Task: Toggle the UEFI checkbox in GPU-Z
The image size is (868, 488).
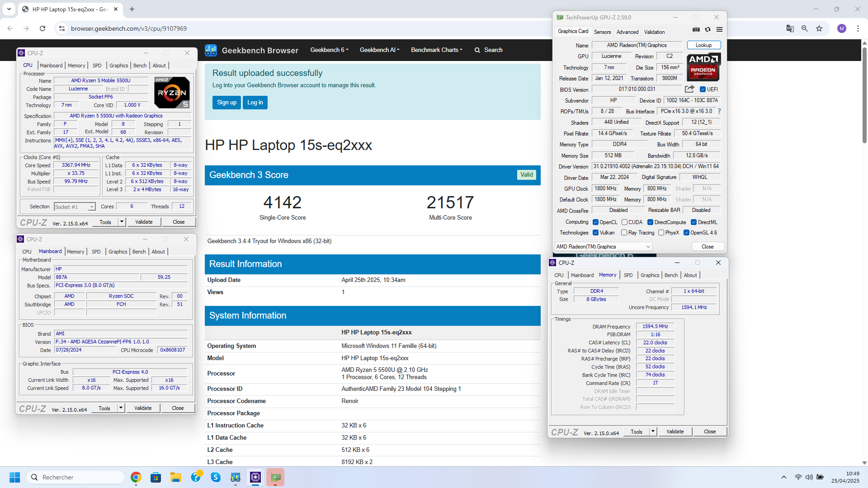Action: pyautogui.click(x=703, y=89)
